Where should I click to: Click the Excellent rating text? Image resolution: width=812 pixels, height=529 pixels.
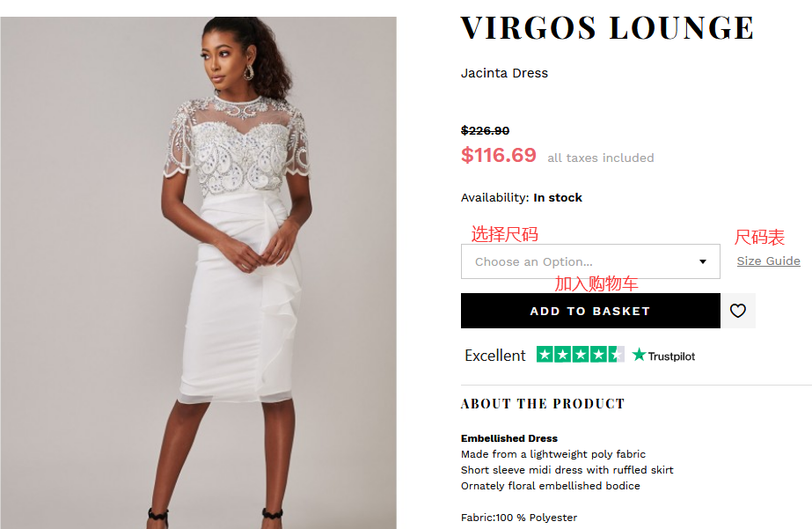point(495,356)
